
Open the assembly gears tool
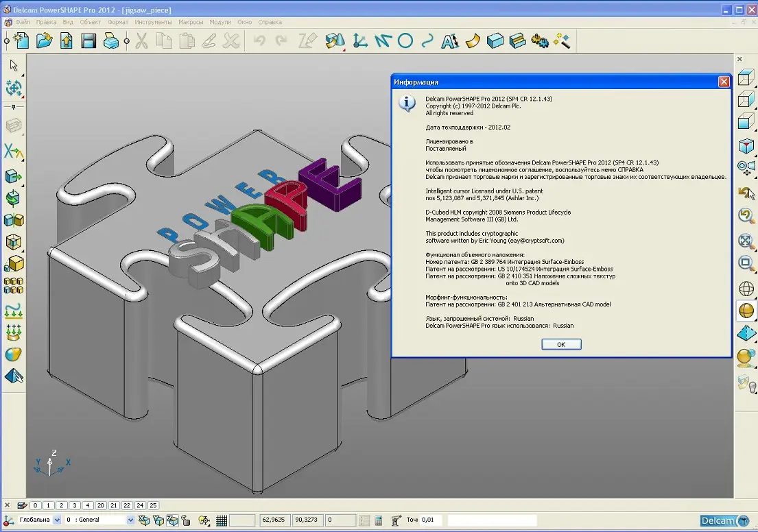tap(539, 40)
